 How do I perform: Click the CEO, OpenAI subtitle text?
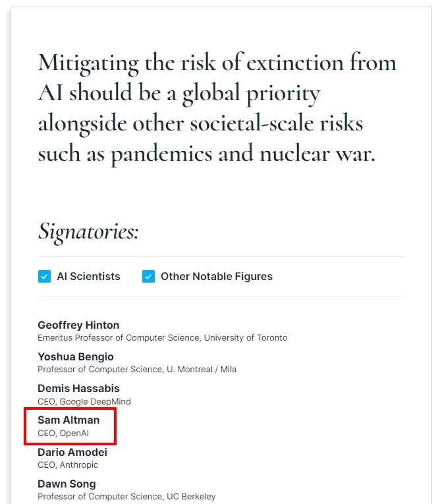pyautogui.click(x=63, y=434)
